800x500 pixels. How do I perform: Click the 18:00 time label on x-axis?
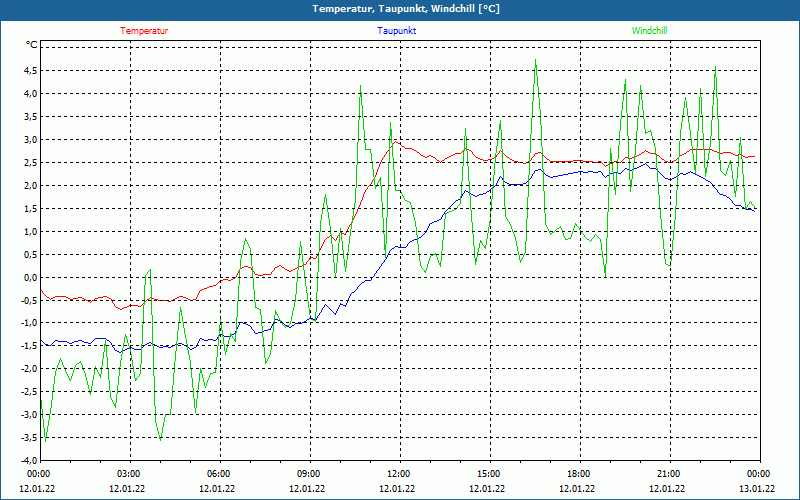coord(578,474)
